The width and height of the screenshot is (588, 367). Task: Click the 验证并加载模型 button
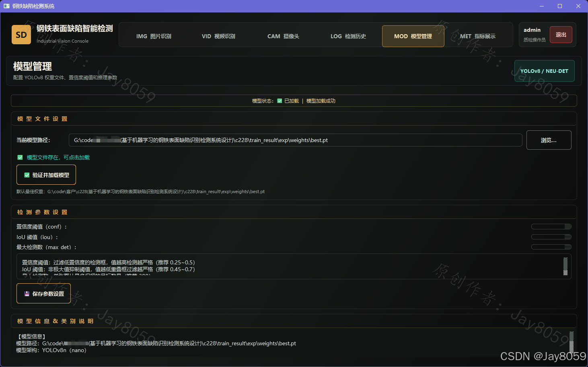pos(46,175)
